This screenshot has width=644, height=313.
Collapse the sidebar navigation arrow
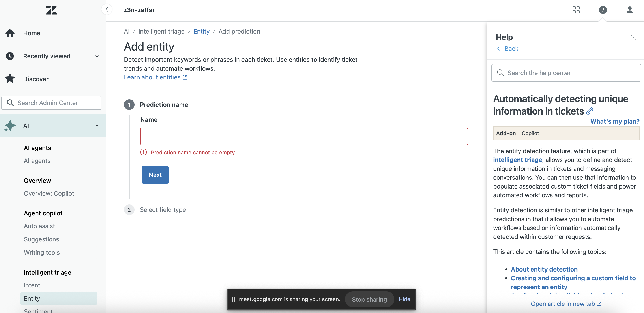107,9
